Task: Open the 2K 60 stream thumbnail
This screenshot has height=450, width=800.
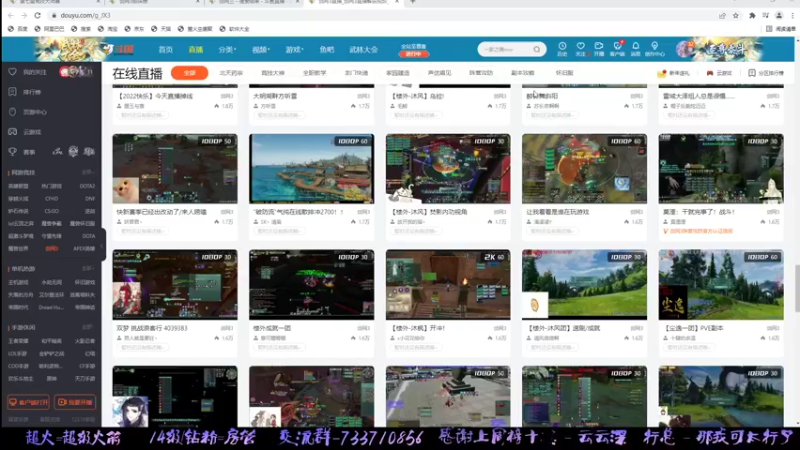Action: tap(448, 285)
